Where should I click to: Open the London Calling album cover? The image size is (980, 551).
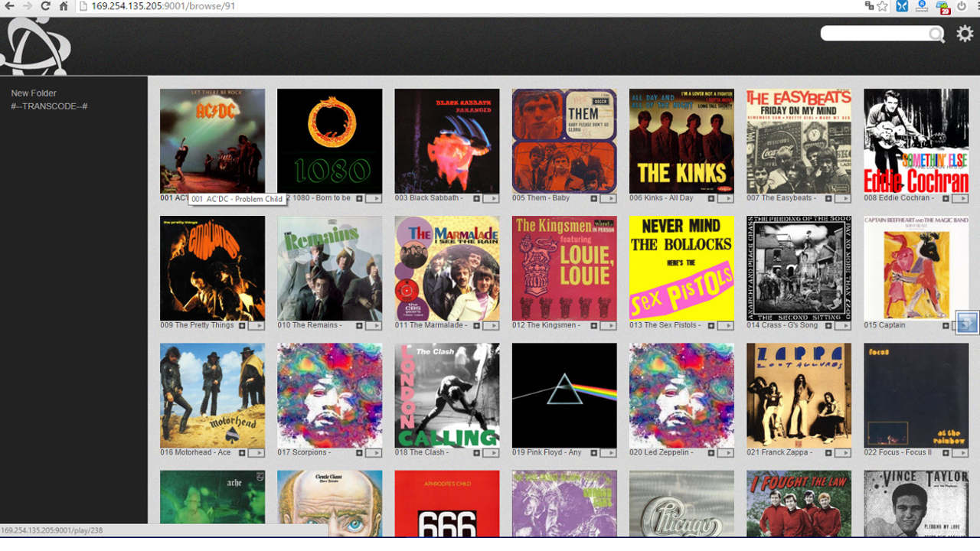pyautogui.click(x=447, y=395)
